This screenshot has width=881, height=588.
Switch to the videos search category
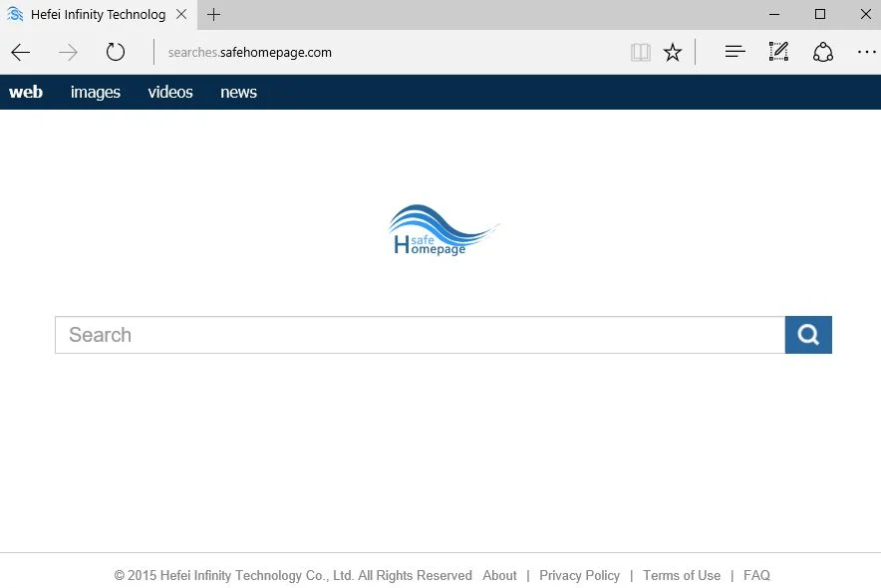(x=170, y=92)
